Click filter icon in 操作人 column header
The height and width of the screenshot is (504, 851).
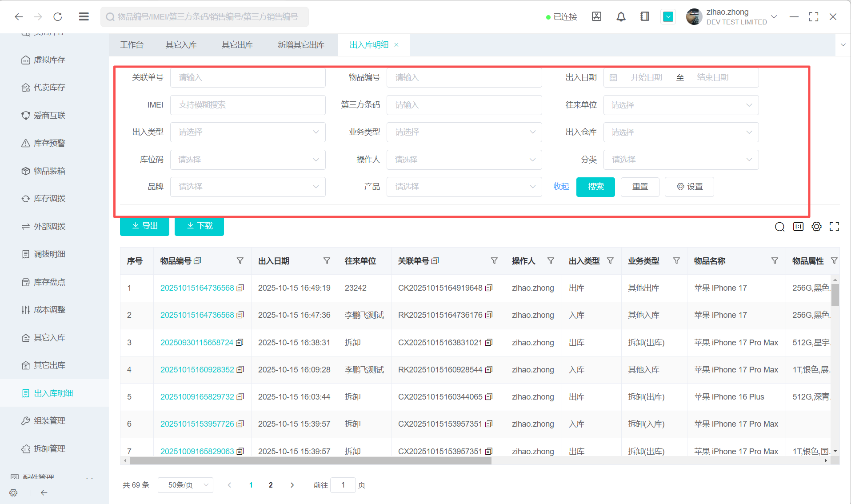tap(551, 261)
